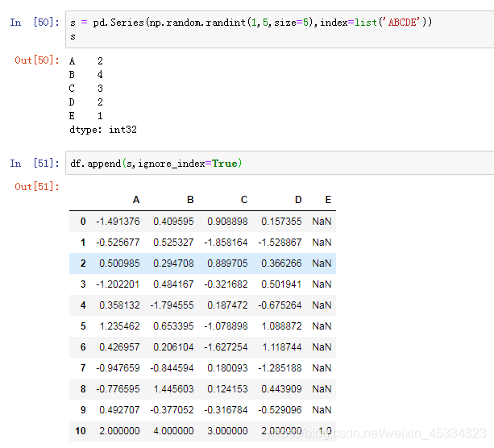
Task: Click cell value 1.445603
Action: pyautogui.click(x=173, y=389)
